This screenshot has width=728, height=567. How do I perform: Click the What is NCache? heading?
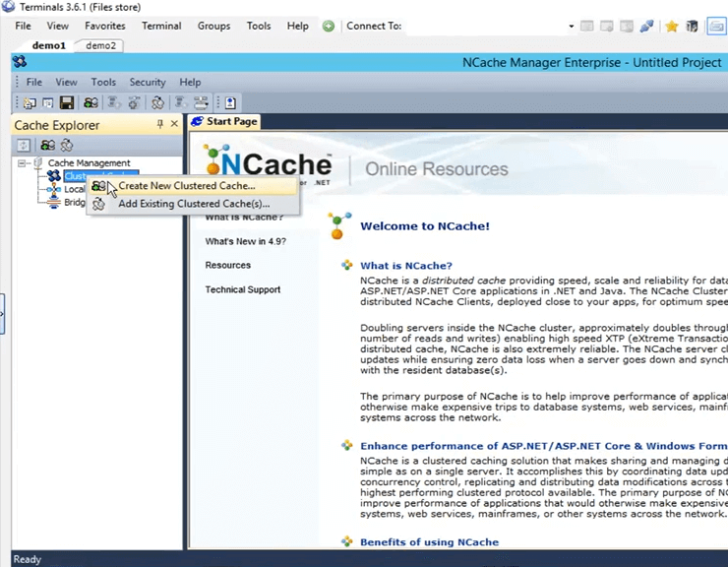pyautogui.click(x=405, y=266)
